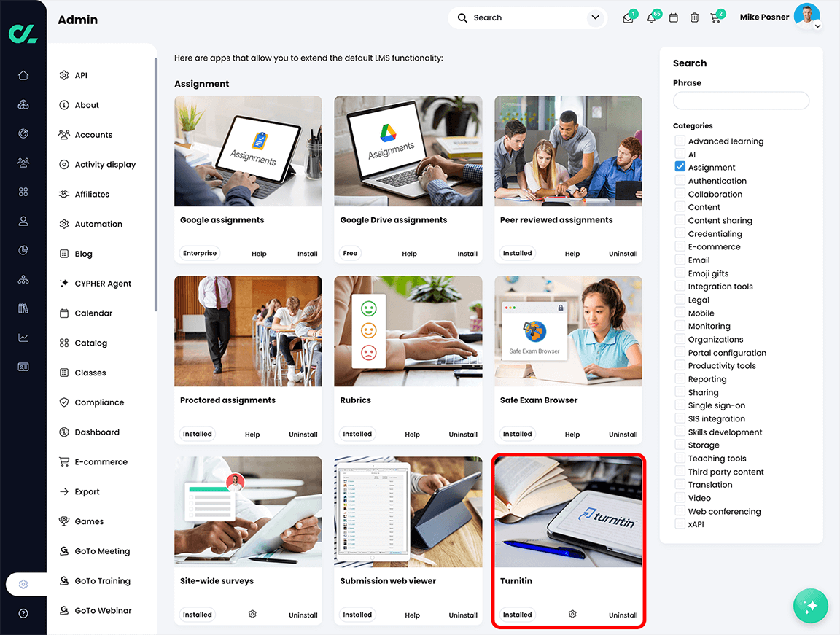Open notifications bell icon
840x635 pixels.
(x=651, y=18)
